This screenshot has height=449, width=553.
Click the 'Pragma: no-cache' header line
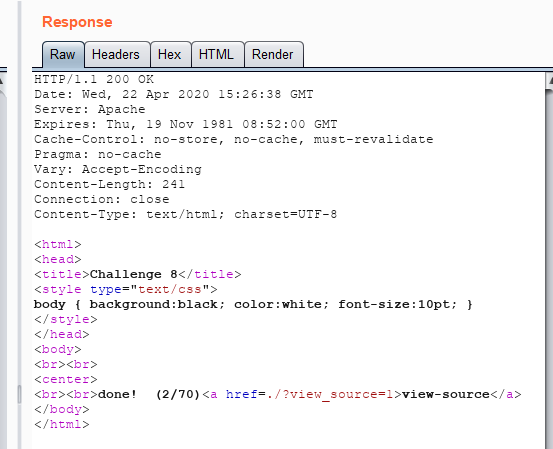pos(98,154)
